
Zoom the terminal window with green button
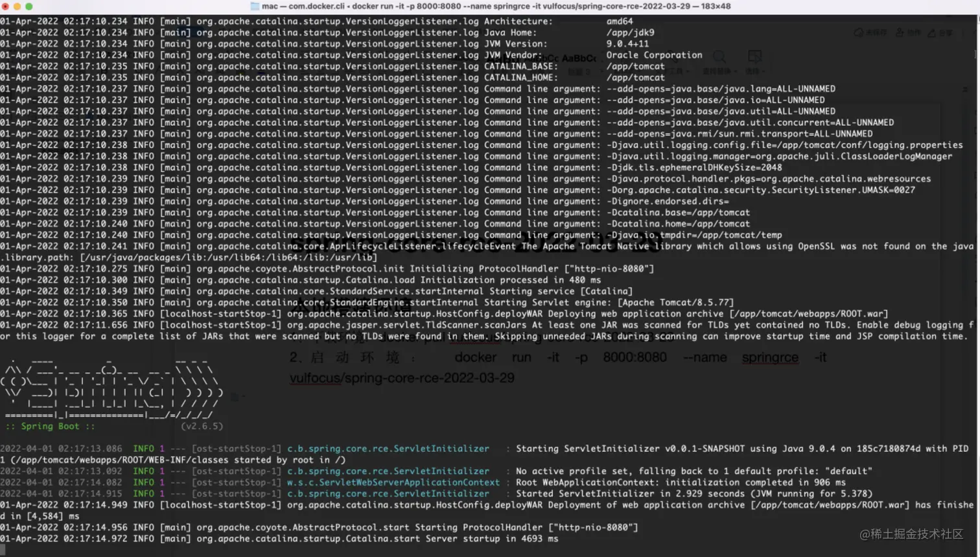(x=29, y=6)
